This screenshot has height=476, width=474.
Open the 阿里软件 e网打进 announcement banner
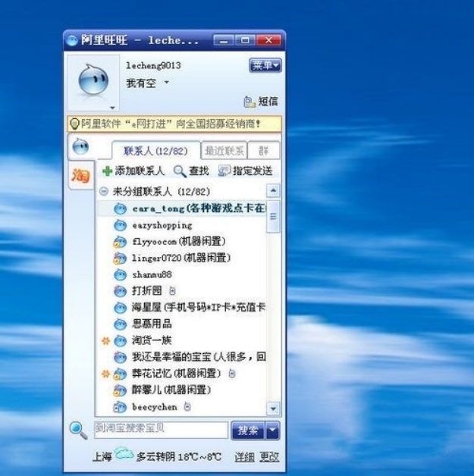174,124
